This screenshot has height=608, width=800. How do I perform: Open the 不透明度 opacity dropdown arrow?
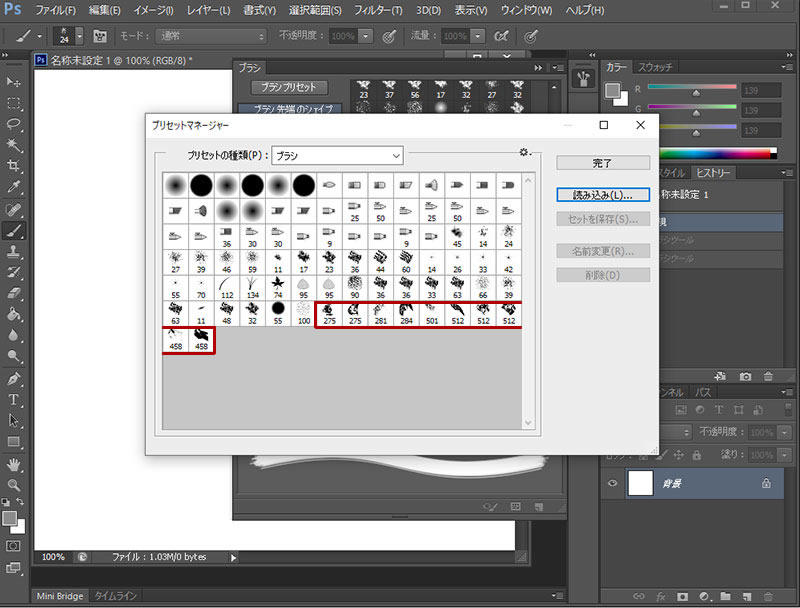(x=365, y=36)
